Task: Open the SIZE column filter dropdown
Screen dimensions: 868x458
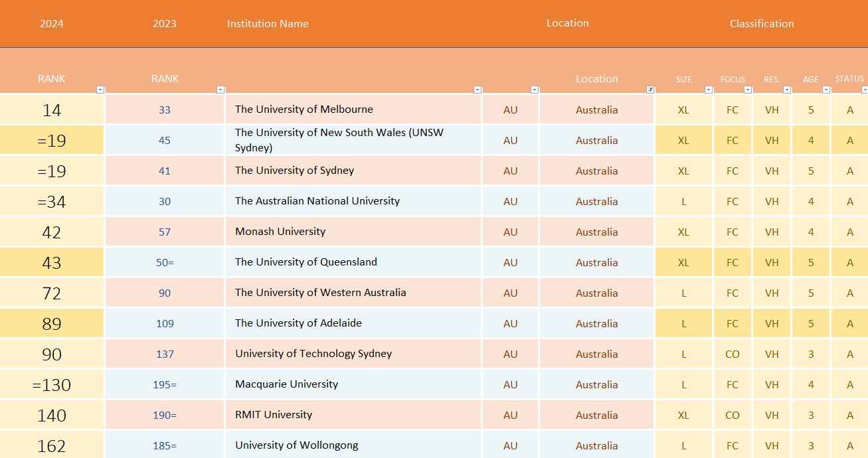Action: tap(709, 90)
